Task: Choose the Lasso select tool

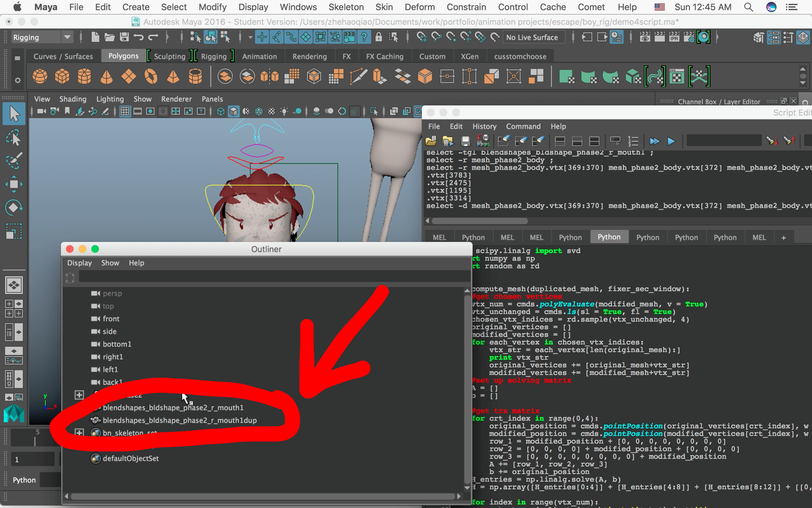Action: [14, 138]
